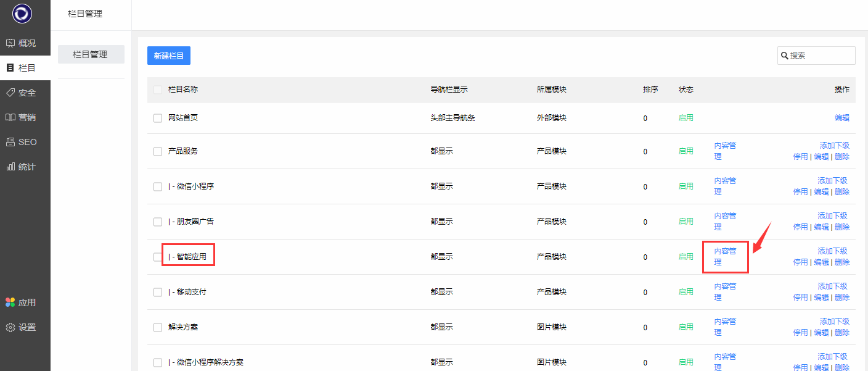Image resolution: width=868 pixels, height=371 pixels.
Task: Click the 概况 monitor icon
Action: 10,43
